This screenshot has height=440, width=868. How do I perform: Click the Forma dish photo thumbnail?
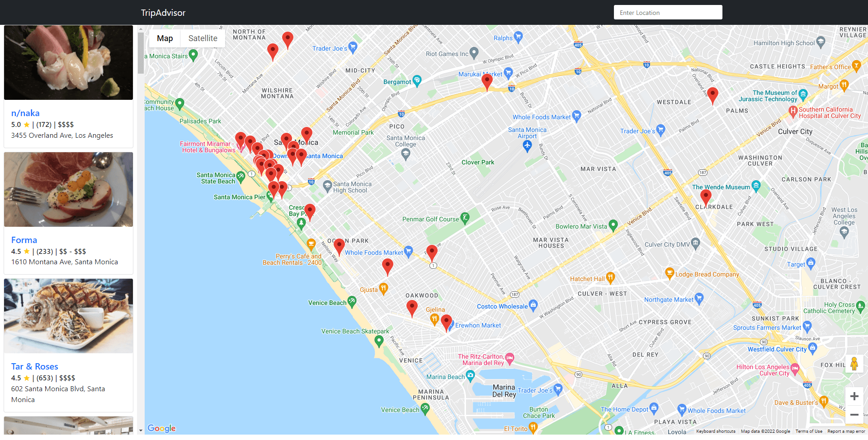pos(68,189)
